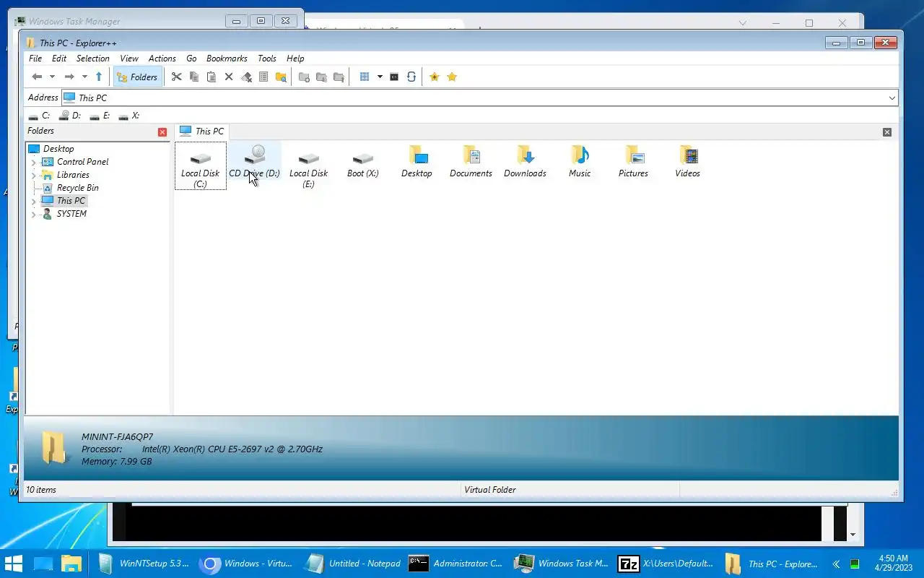Viewport: 924px width, 578px height.
Task: Open Properties from the toolbar
Action: click(x=263, y=77)
